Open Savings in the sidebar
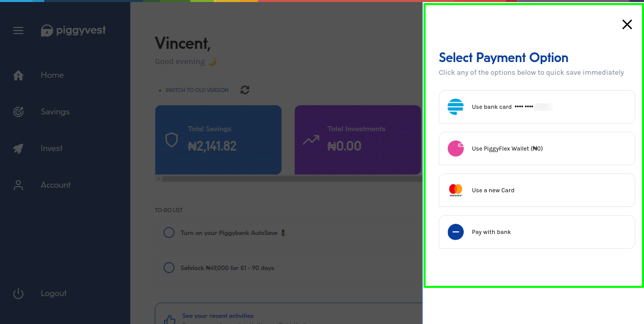644x324 pixels. pos(55,112)
